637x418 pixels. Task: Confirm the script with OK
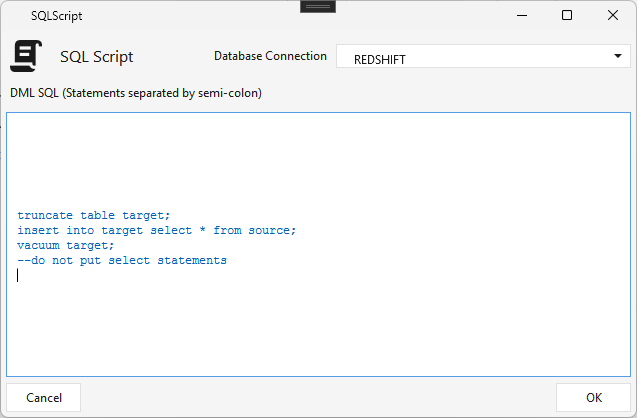tap(593, 397)
